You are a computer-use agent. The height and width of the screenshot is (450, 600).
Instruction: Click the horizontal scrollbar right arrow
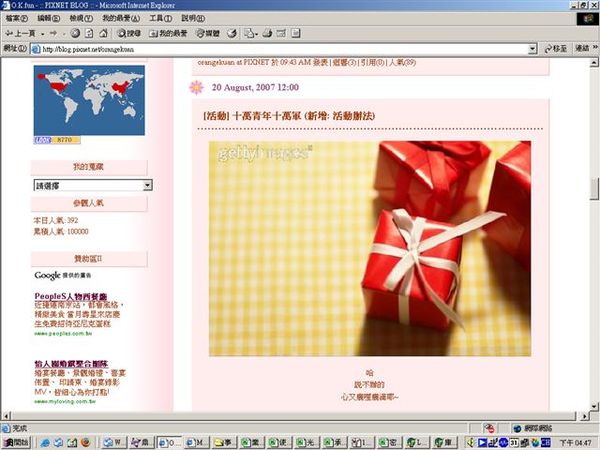(x=584, y=416)
